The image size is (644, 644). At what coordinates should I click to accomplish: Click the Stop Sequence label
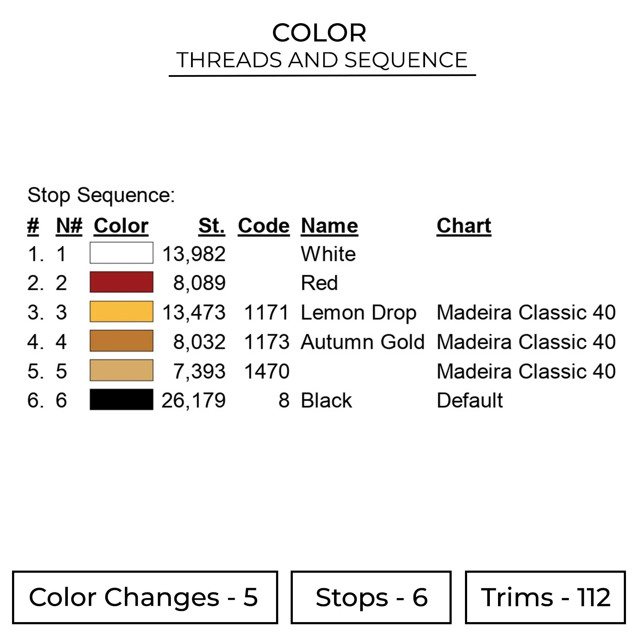click(101, 195)
